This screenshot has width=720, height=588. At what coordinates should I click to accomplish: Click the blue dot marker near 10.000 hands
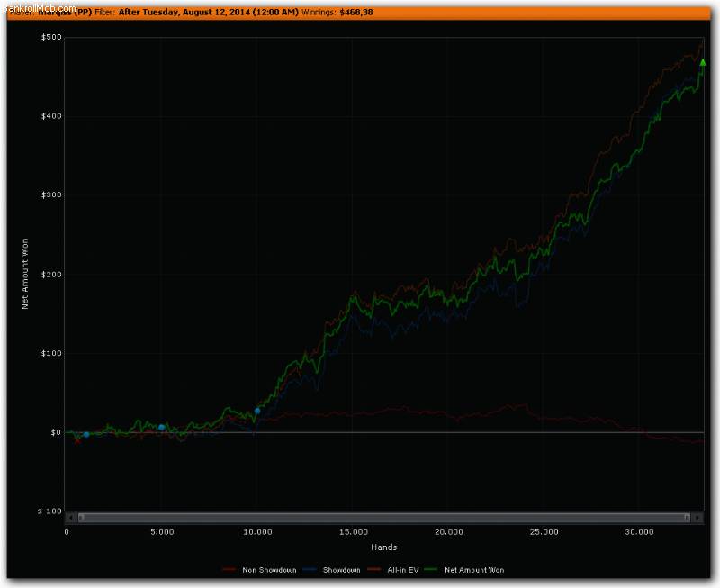pyautogui.click(x=257, y=412)
